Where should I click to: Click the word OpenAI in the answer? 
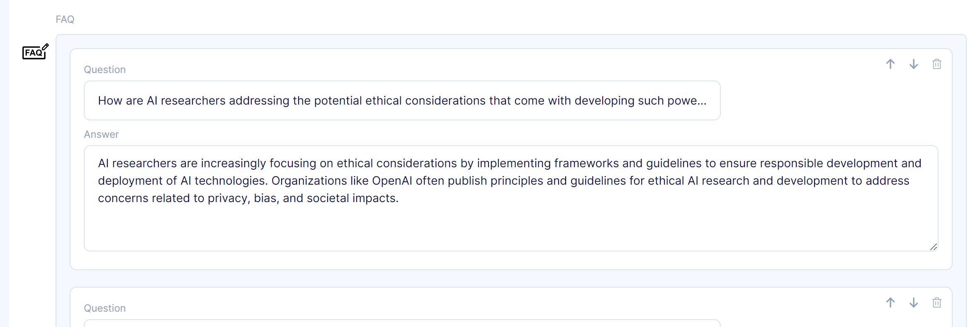pos(392,181)
